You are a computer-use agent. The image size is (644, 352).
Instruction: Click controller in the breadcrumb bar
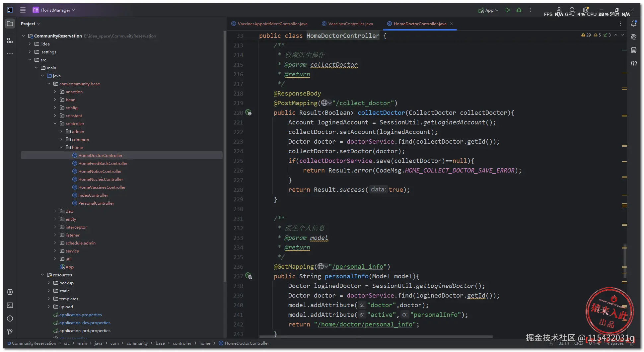click(x=182, y=343)
